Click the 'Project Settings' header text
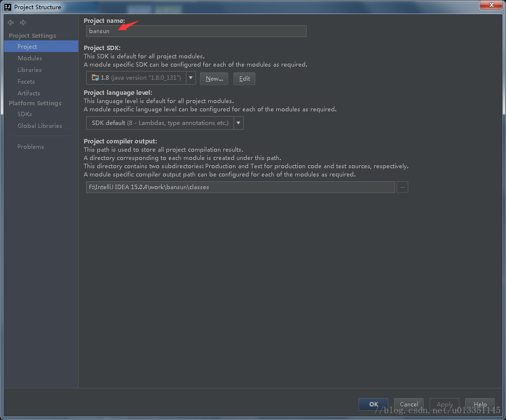The width and height of the screenshot is (506, 420). pos(33,36)
